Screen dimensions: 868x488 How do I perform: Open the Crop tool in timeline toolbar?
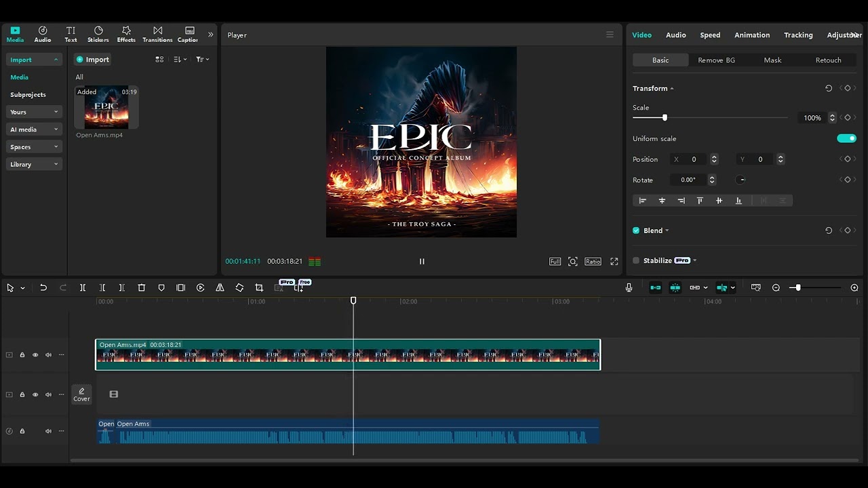click(x=259, y=288)
